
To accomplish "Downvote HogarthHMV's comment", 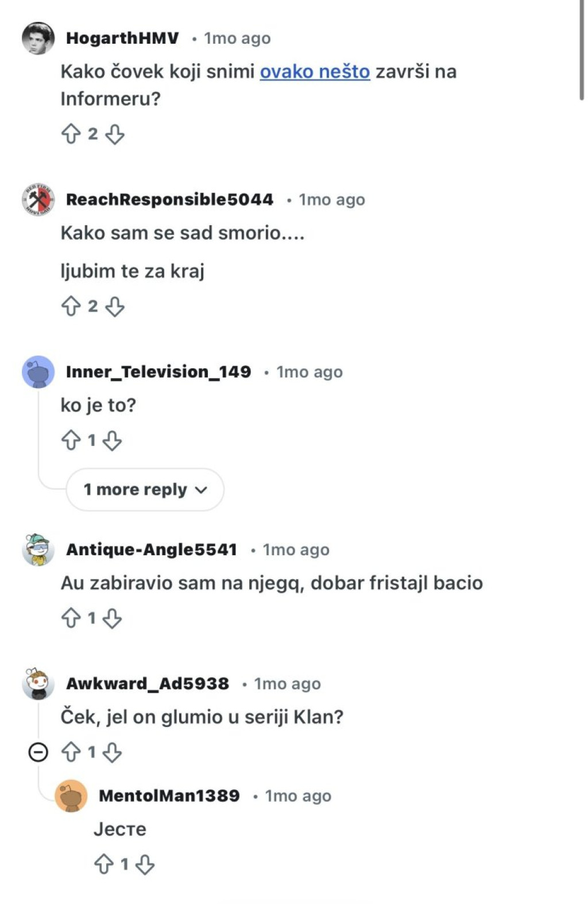I will tap(115, 134).
